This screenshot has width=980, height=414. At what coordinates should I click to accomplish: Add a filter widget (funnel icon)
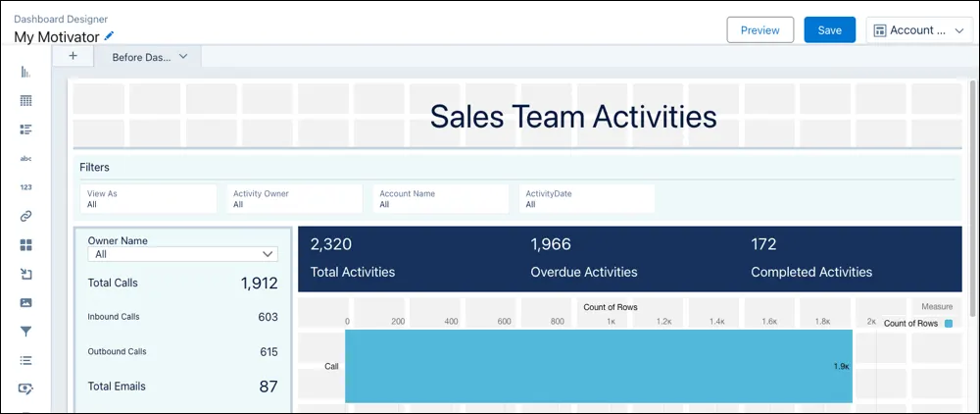[x=25, y=332]
